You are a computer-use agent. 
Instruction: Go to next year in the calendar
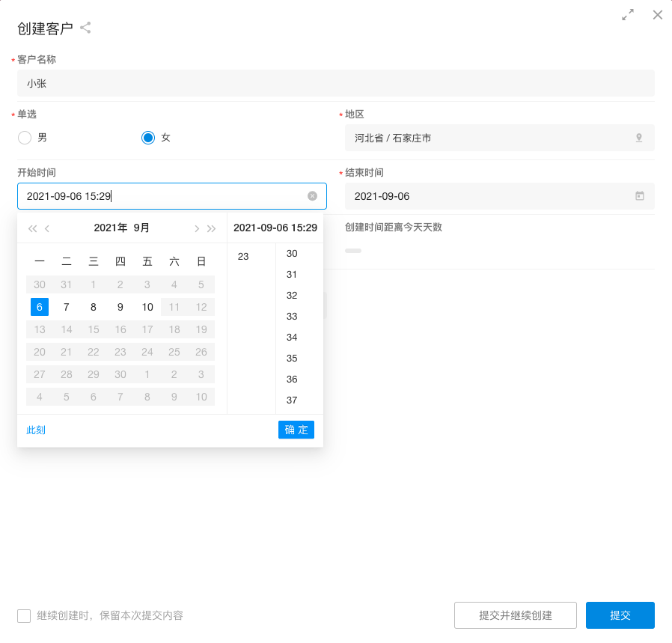point(212,228)
